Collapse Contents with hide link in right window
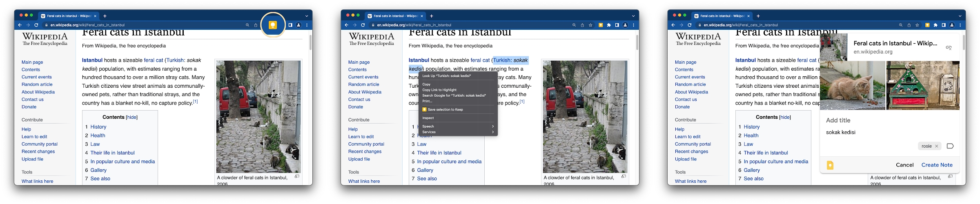Image resolution: width=980 pixels, height=204 pixels. (x=785, y=117)
